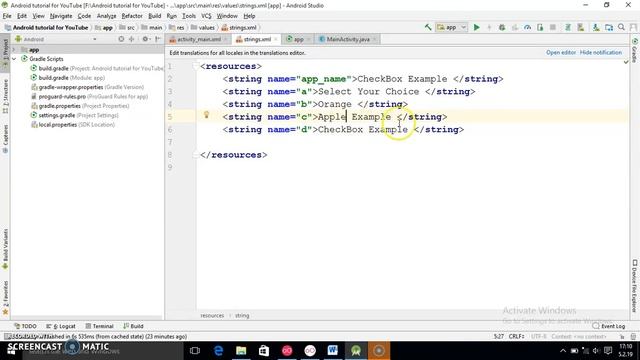
Task: Open AVD Manager icon
Action: pyautogui.click(x=580, y=27)
